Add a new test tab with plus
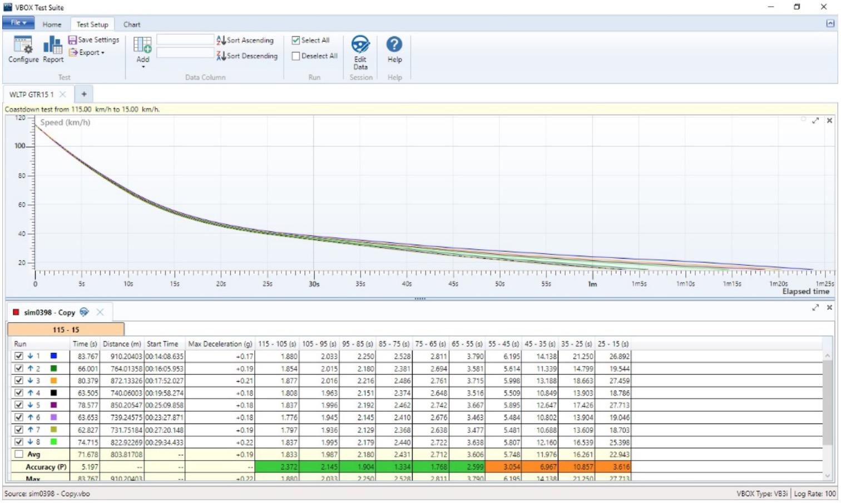Viewport: 841px width, 504px height. (84, 94)
